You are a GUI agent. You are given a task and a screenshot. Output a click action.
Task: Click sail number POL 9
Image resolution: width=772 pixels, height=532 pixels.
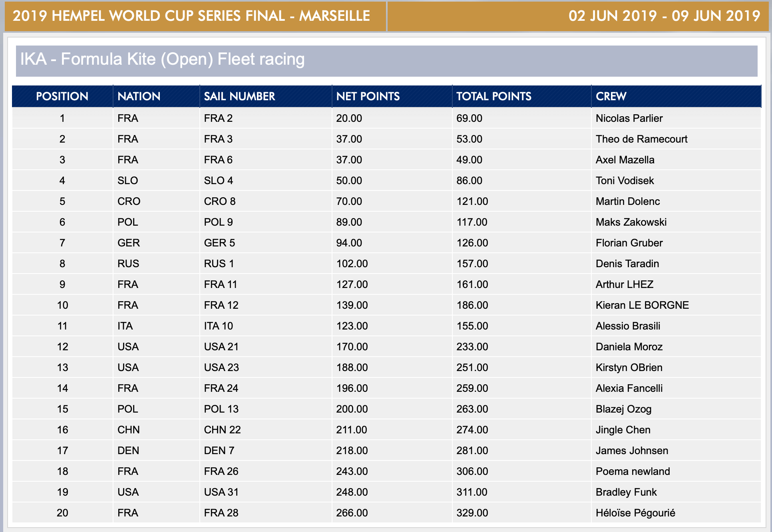click(x=218, y=222)
